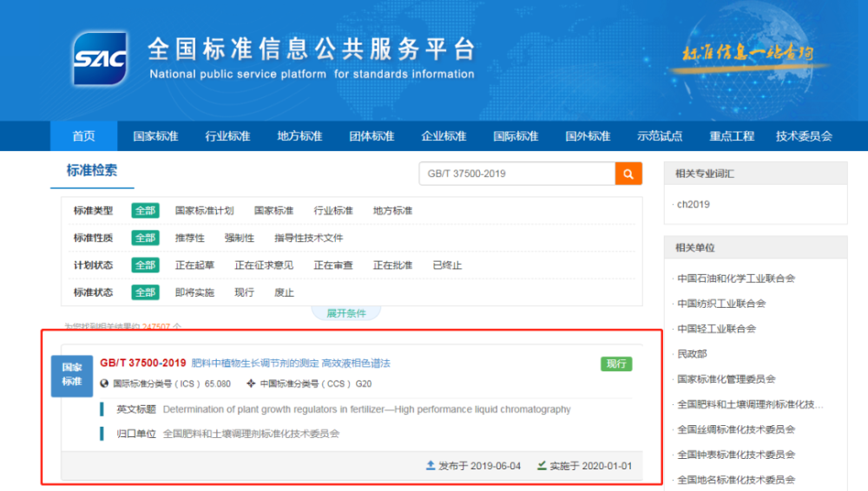Open the 国外标准 navigation tab
The height and width of the screenshot is (491, 868).
[588, 135]
